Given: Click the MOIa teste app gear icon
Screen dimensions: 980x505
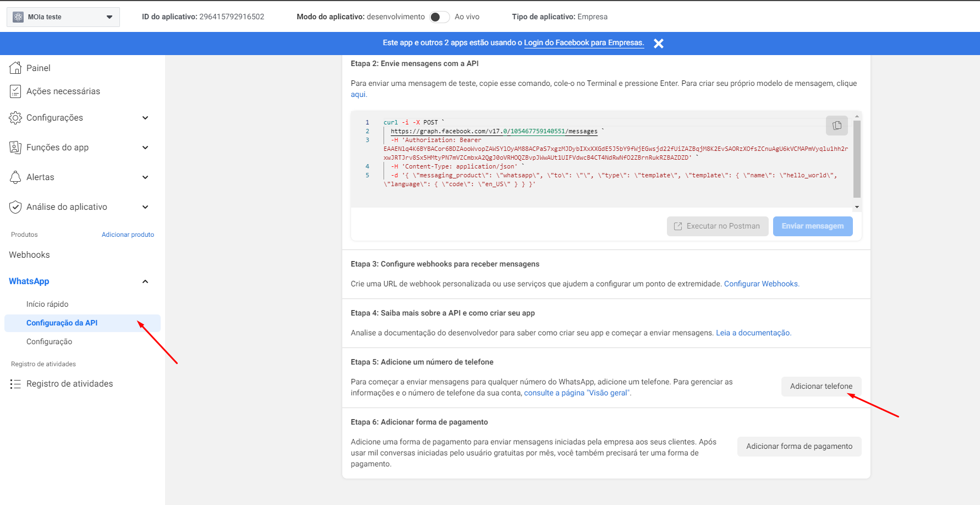Looking at the screenshot, I should (18, 17).
